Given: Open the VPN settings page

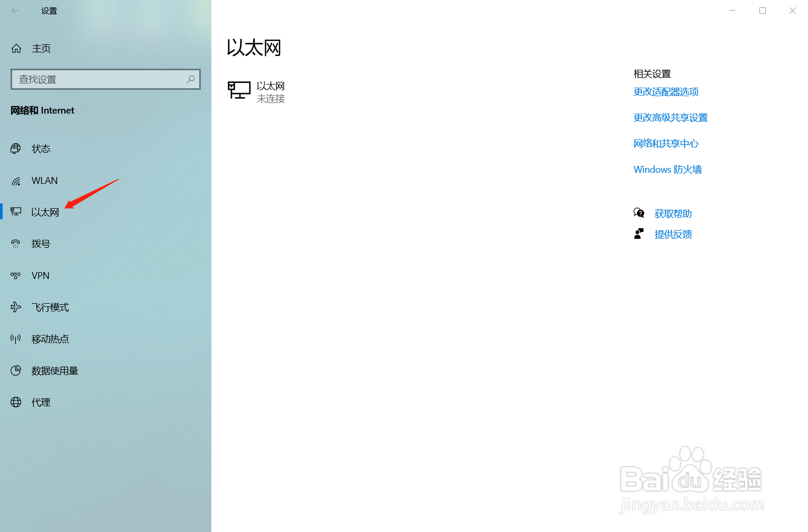Looking at the screenshot, I should pyautogui.click(x=41, y=276).
